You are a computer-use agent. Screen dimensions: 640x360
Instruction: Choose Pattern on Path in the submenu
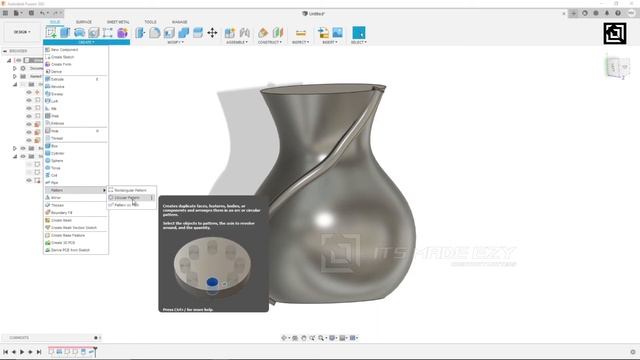click(x=131, y=205)
